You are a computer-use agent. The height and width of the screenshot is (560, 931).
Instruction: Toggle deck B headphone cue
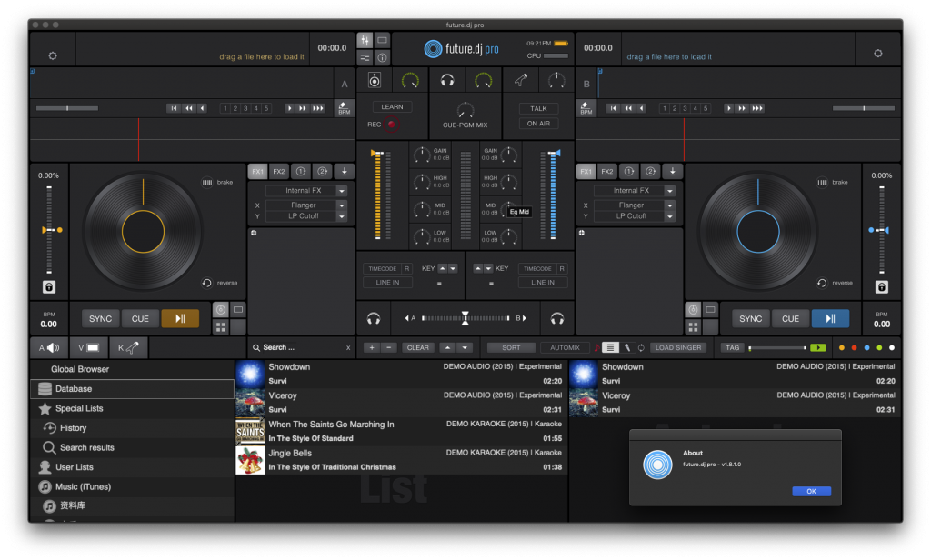pyautogui.click(x=557, y=319)
